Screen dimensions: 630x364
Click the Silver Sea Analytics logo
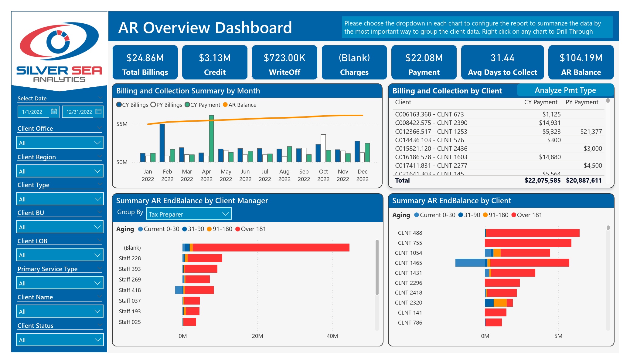[x=59, y=52]
